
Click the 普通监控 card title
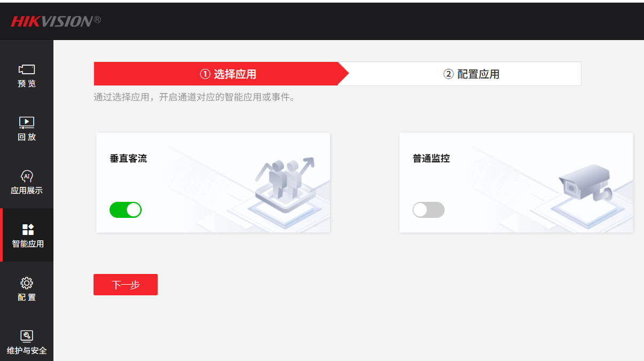click(431, 159)
